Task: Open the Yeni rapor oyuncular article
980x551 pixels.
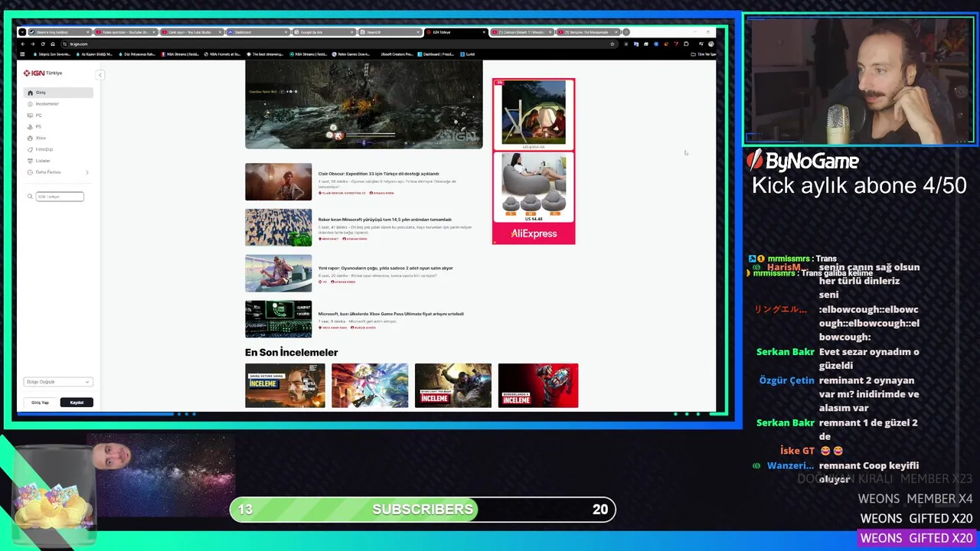Action: [x=386, y=268]
